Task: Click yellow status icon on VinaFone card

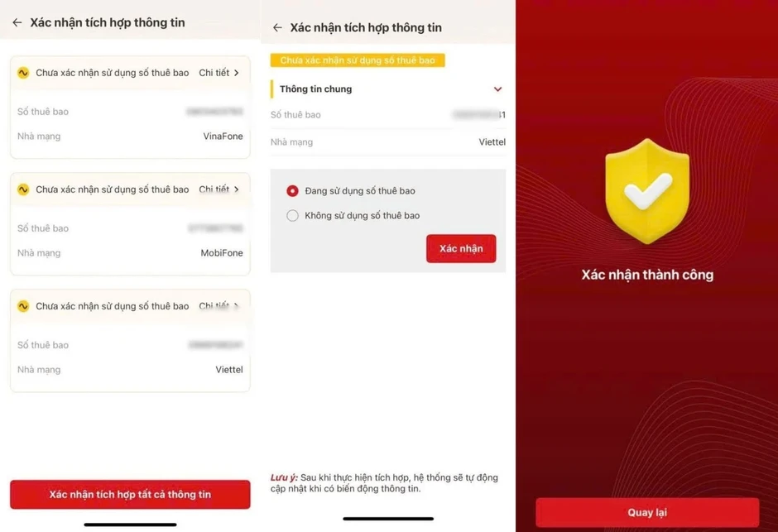Action: click(23, 73)
